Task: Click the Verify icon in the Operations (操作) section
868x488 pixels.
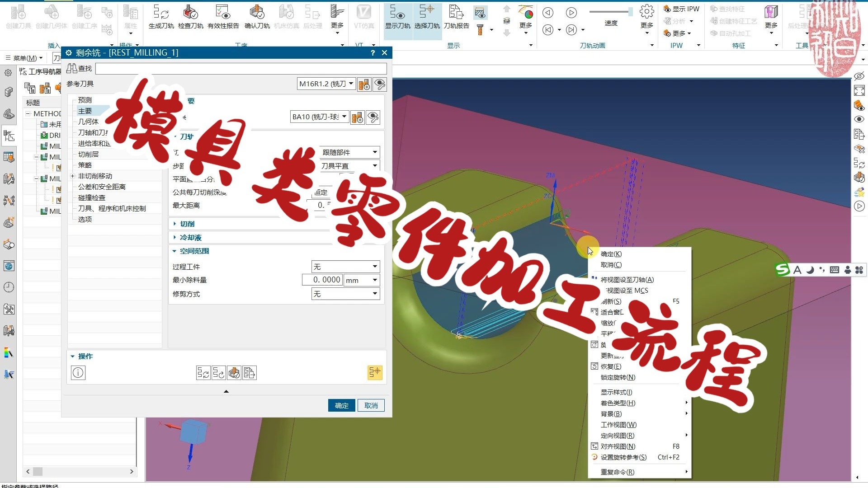Action: pos(234,373)
